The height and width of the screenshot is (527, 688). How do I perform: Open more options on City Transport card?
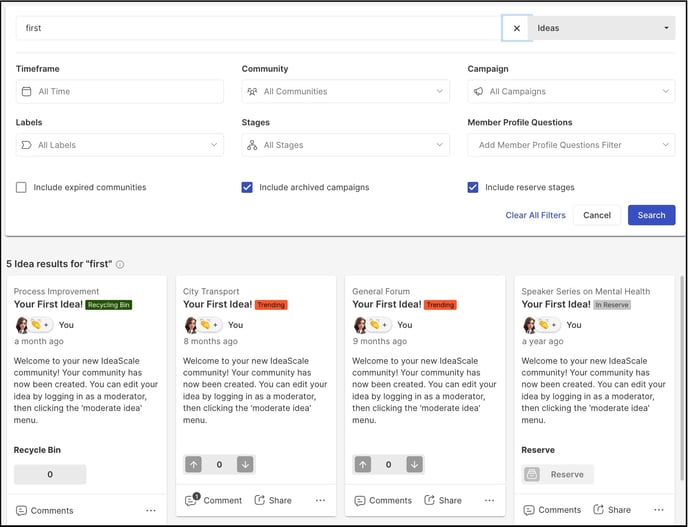[x=320, y=500]
